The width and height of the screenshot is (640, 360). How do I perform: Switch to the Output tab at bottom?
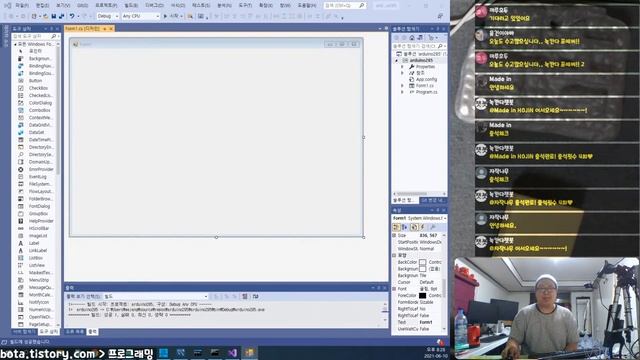coord(93,332)
